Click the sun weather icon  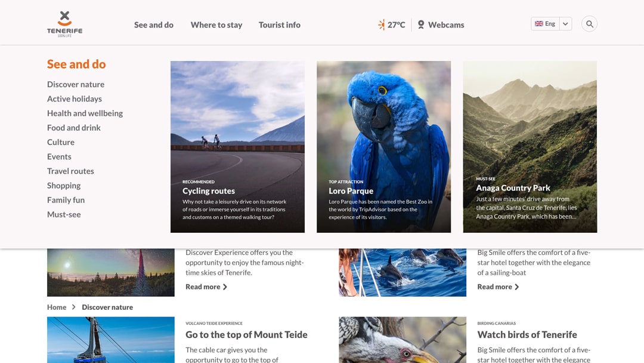(382, 24)
